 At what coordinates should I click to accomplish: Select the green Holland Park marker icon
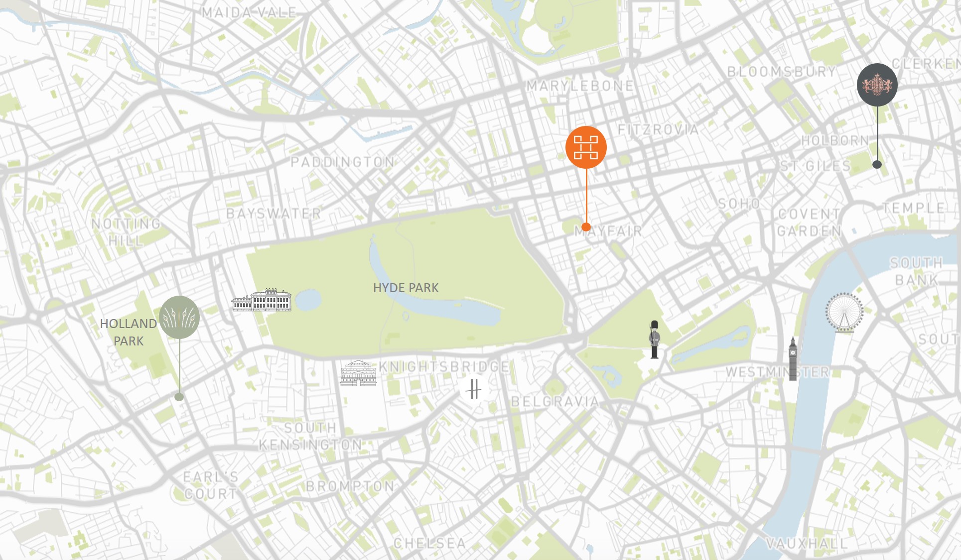pyautogui.click(x=179, y=317)
